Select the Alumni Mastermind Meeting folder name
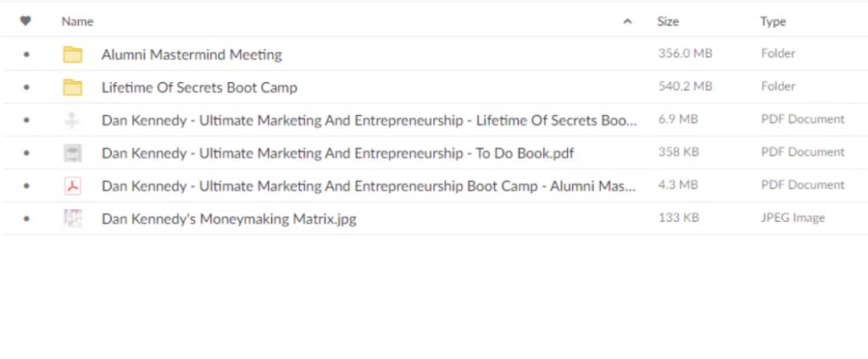 (x=192, y=54)
